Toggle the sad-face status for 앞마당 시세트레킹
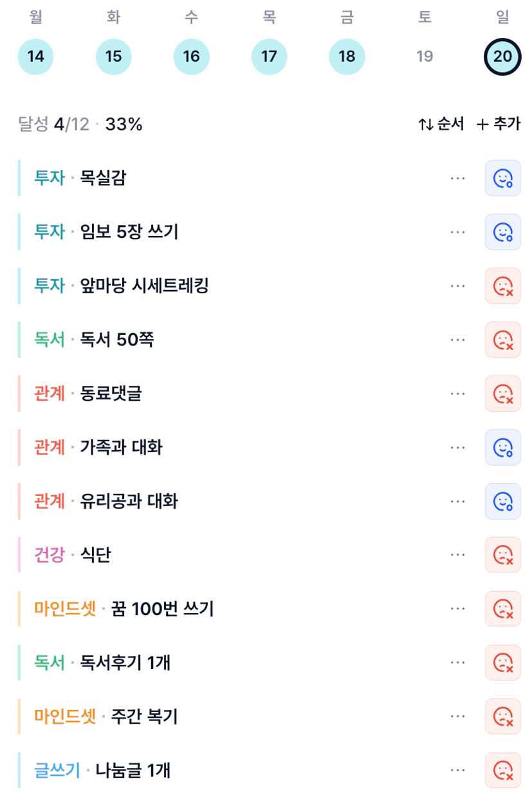 click(502, 286)
